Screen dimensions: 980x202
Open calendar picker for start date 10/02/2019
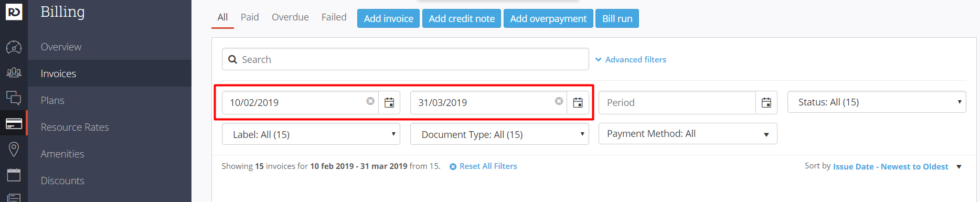(389, 103)
